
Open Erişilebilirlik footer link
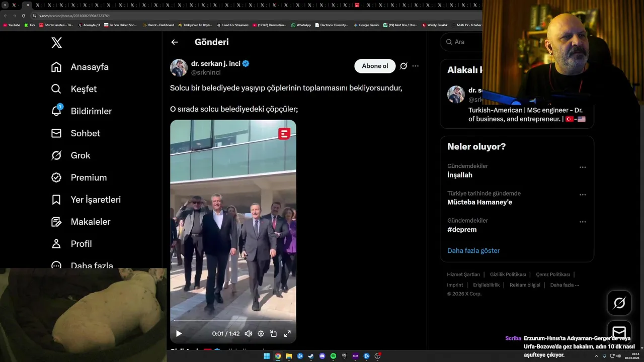(487, 285)
